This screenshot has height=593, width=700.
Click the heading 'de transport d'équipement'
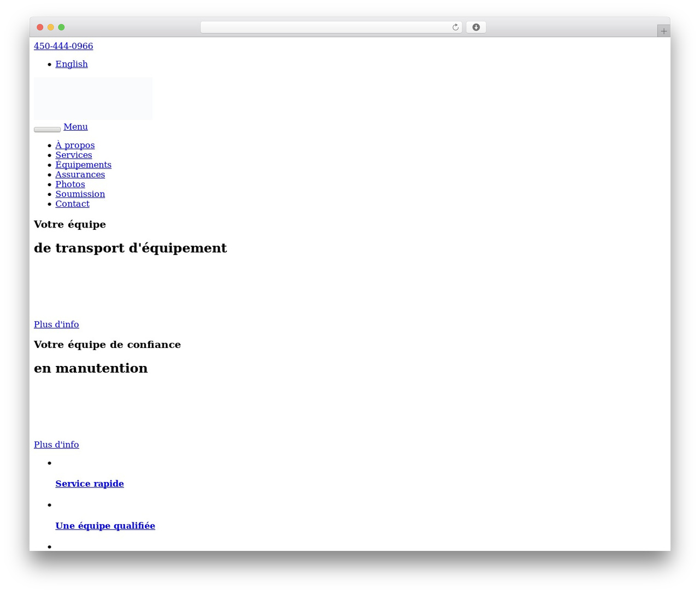pyautogui.click(x=130, y=248)
